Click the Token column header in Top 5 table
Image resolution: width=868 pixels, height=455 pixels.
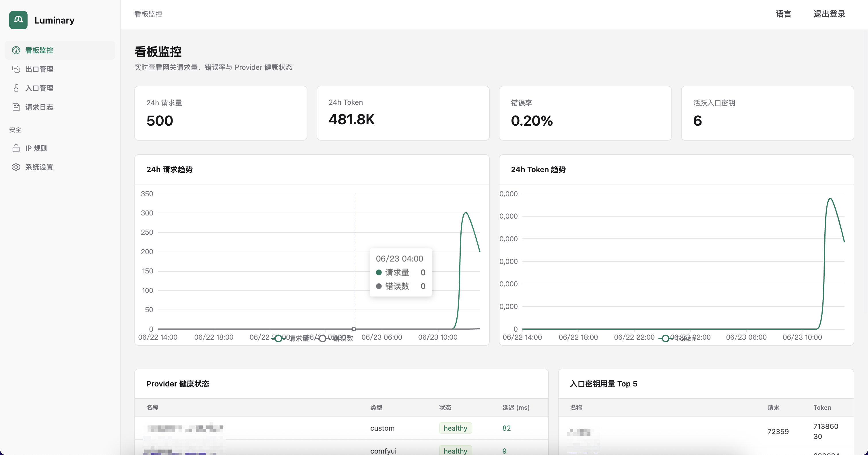pyautogui.click(x=822, y=407)
